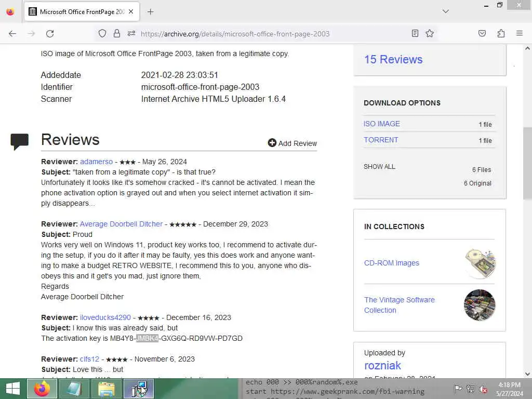Screen dimensions: 532x399
Task: Click Firefox icon in taskbar
Action: pos(42,389)
